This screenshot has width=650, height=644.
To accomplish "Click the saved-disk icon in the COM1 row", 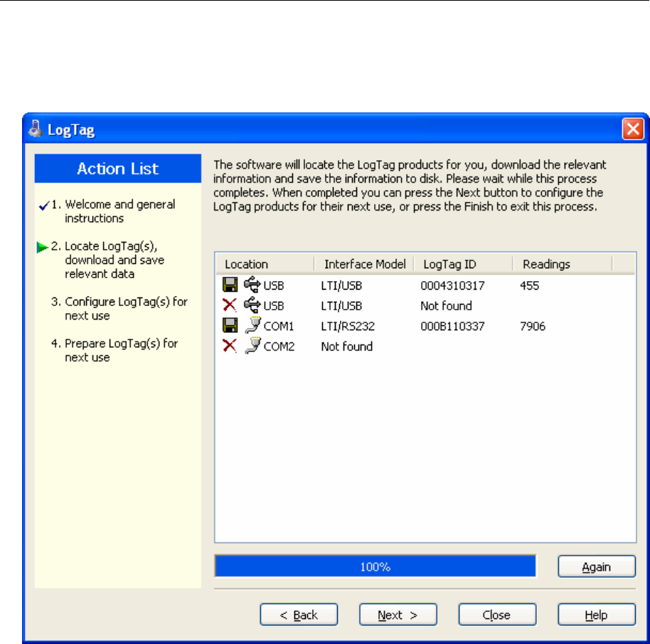I will tap(230, 325).
